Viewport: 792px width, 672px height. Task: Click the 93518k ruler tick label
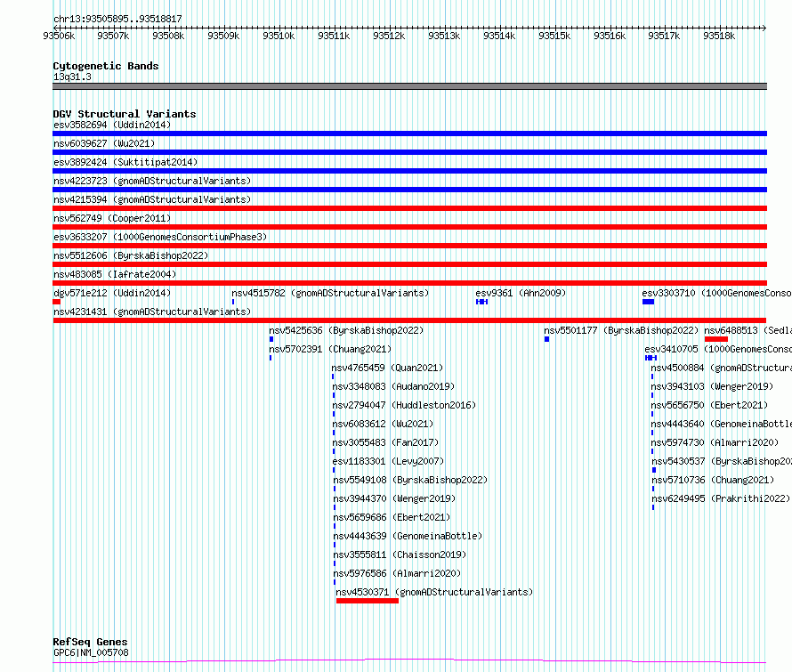click(x=719, y=36)
